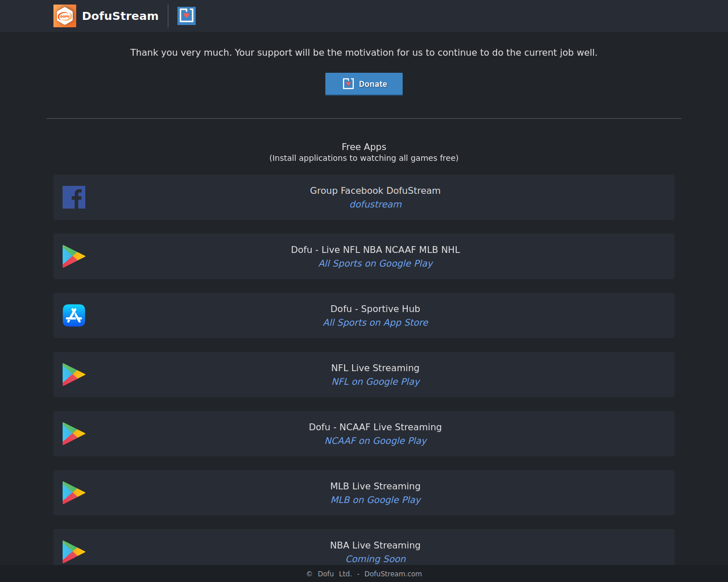Click the blue Donate button
This screenshot has width=728, height=582.
[x=364, y=84]
